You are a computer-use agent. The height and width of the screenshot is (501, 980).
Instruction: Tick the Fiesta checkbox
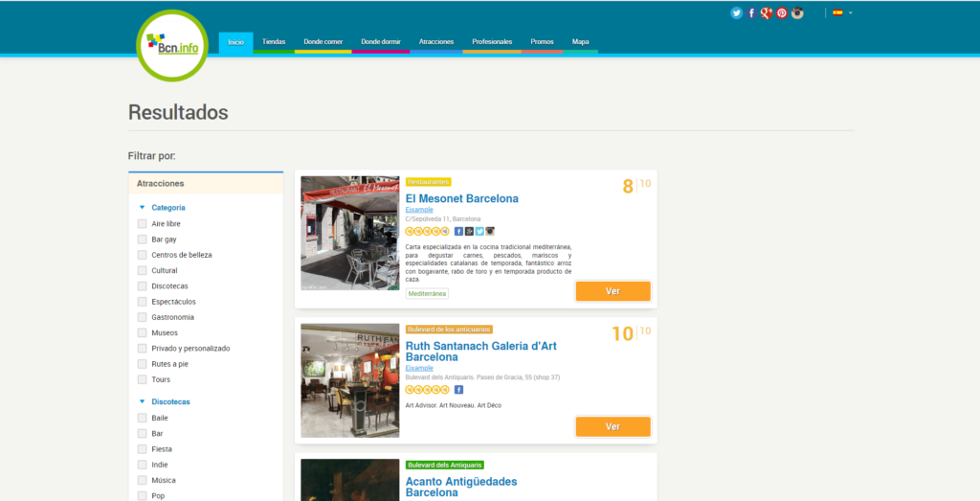click(142, 449)
